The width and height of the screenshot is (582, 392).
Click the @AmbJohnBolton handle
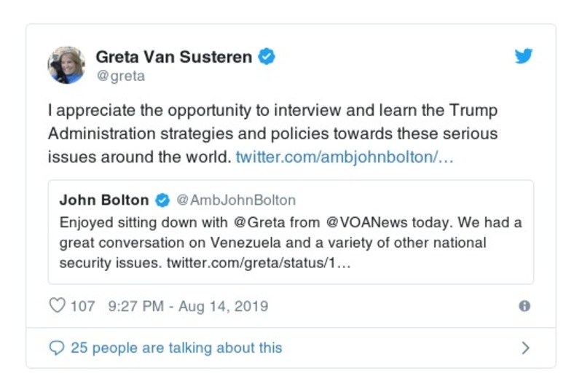pos(237,200)
